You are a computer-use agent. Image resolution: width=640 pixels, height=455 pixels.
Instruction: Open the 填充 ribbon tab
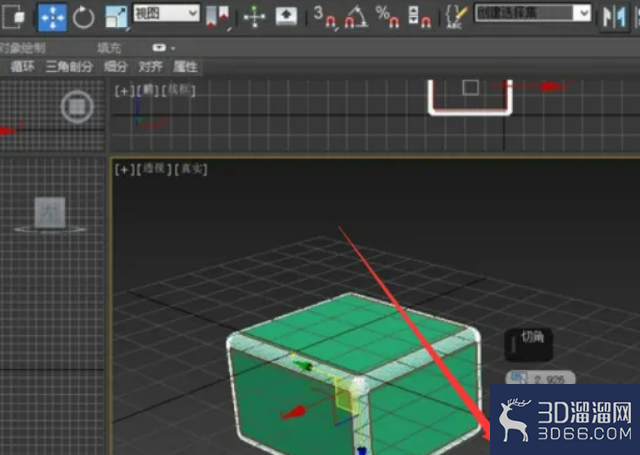[109, 48]
